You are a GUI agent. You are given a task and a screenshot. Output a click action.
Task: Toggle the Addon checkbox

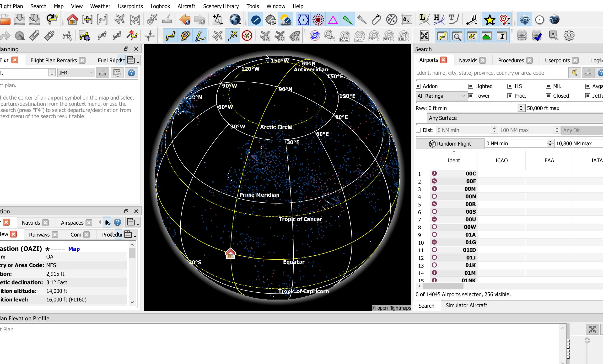(x=418, y=86)
